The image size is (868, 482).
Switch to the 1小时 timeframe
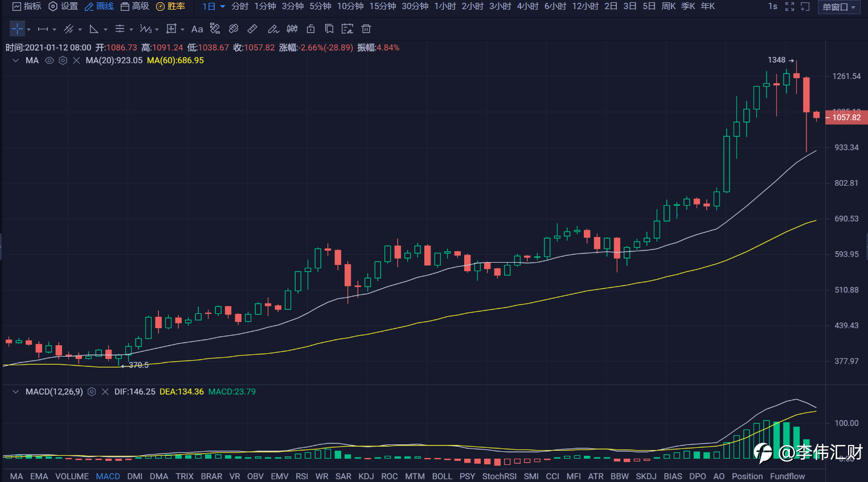pos(445,6)
